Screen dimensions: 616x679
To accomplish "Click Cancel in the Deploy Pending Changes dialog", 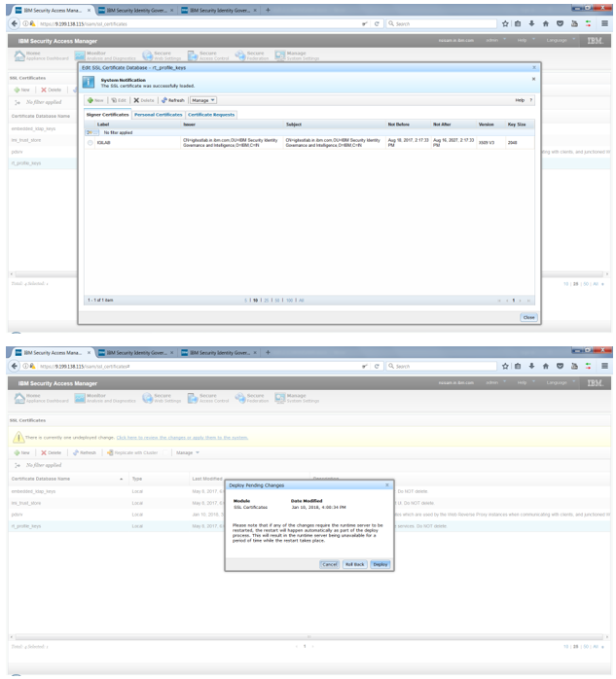I will pos(329,564).
